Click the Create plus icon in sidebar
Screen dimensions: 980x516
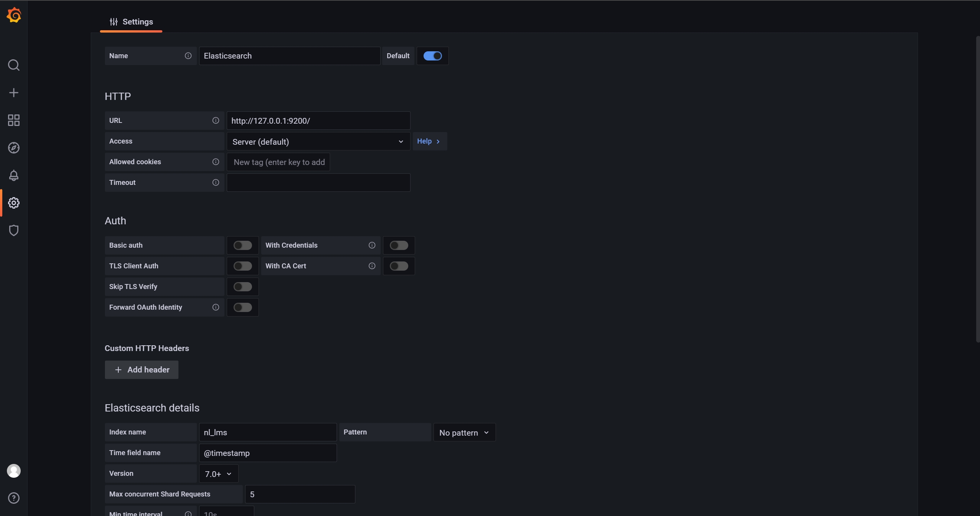[14, 93]
